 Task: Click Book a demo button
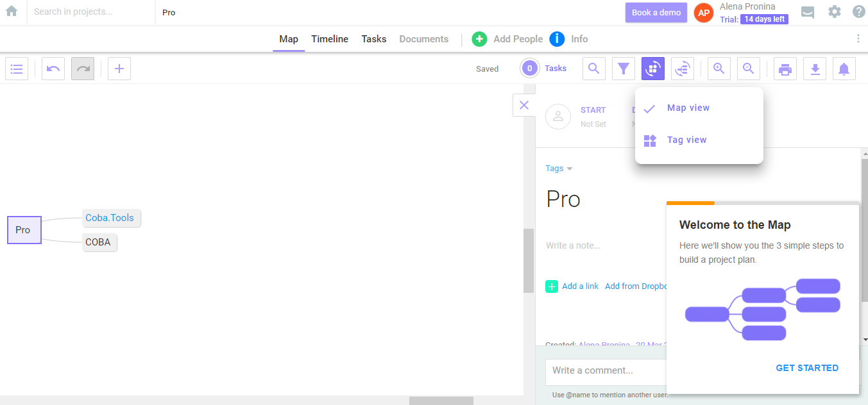click(656, 12)
